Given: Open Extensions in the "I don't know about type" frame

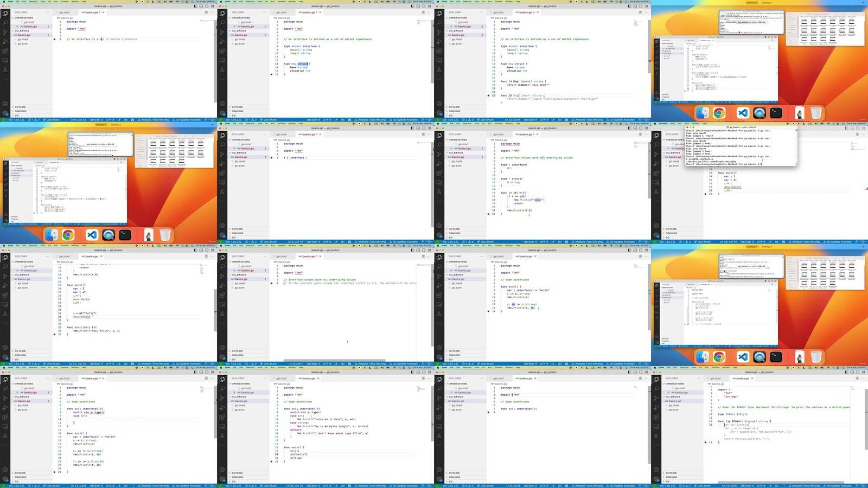Looking at the screenshot, I should pos(222,417).
